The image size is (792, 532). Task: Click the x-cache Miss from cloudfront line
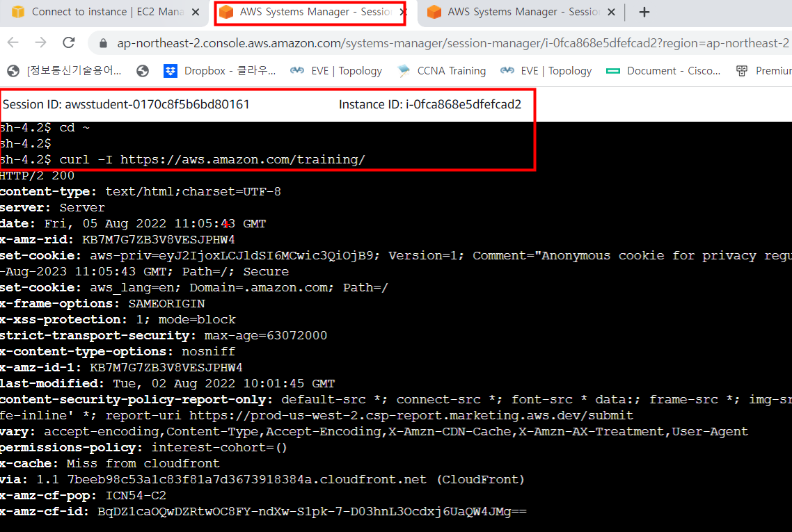coord(110,464)
